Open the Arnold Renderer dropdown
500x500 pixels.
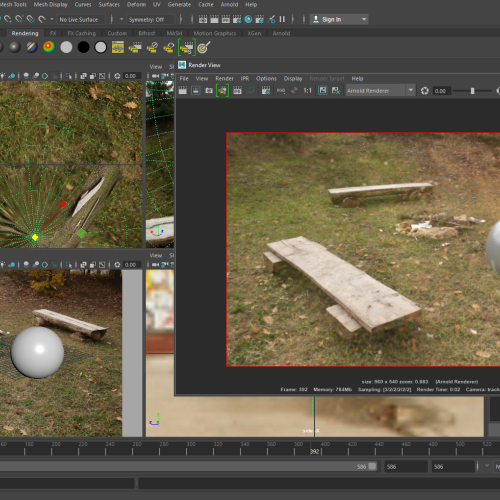pyautogui.click(x=380, y=90)
